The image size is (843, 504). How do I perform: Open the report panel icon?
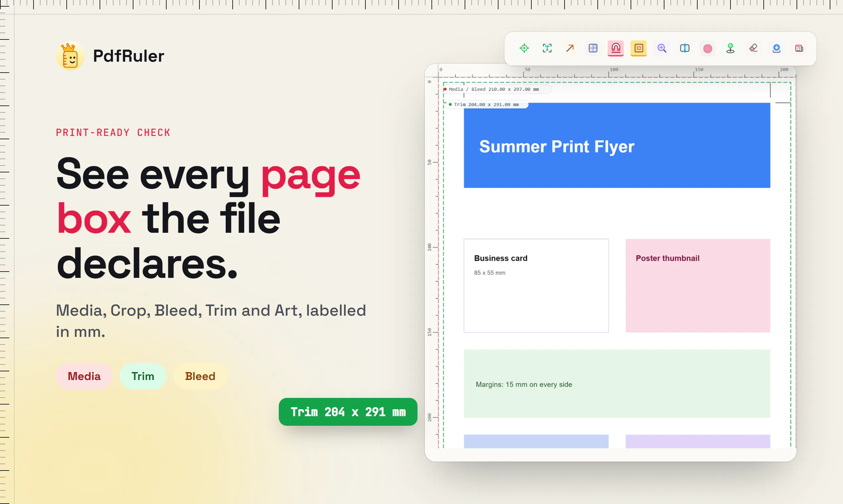pyautogui.click(x=799, y=48)
